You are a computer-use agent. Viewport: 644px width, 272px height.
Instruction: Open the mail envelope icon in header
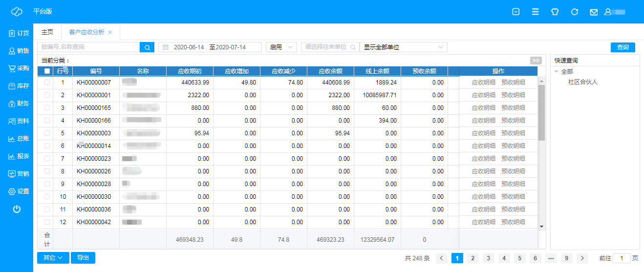coord(594,12)
